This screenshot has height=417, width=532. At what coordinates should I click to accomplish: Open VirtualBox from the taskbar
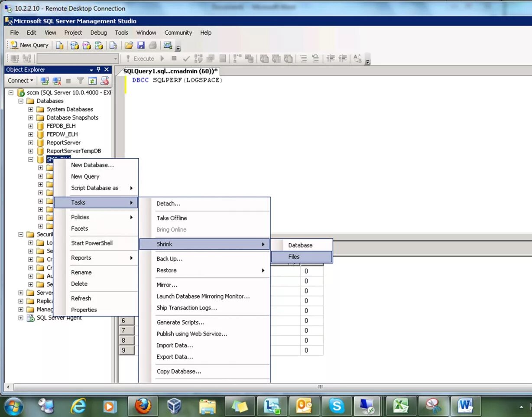(x=175, y=406)
